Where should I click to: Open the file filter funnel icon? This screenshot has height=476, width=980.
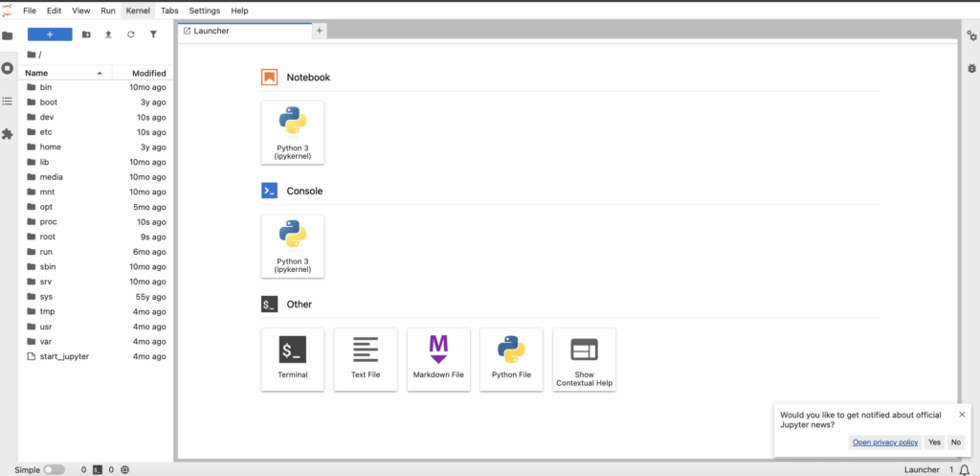tap(153, 34)
